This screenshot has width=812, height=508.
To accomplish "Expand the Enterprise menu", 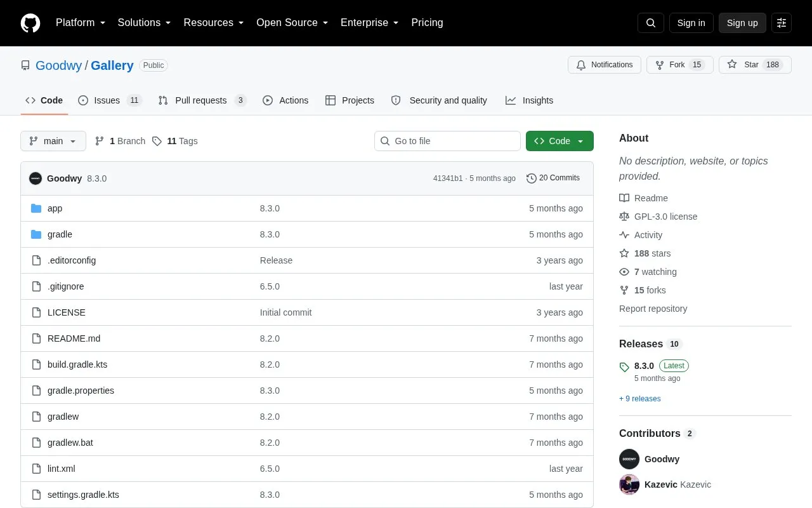I will (370, 23).
